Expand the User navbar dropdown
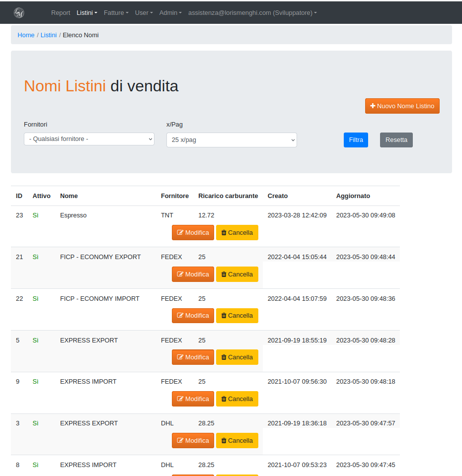Screen dimensions: 462x476 click(144, 13)
